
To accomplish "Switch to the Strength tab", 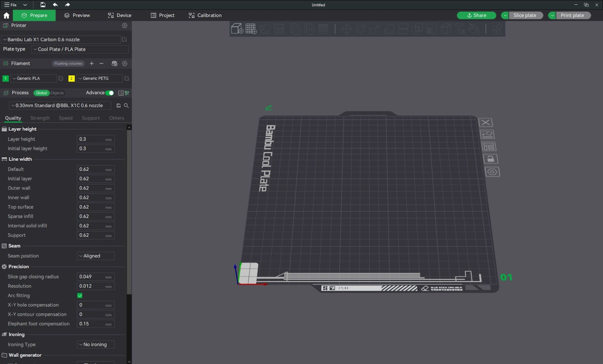I will click(x=40, y=118).
